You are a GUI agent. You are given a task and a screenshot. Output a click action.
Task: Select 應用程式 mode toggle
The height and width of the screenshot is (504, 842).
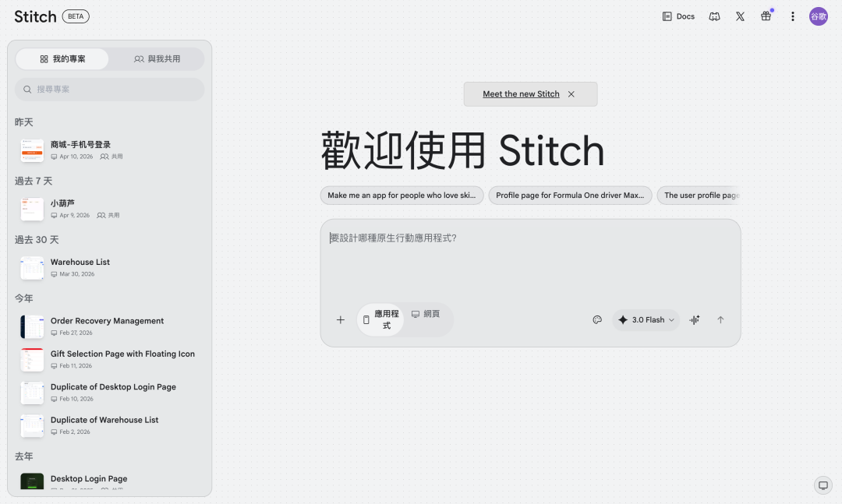pos(380,320)
